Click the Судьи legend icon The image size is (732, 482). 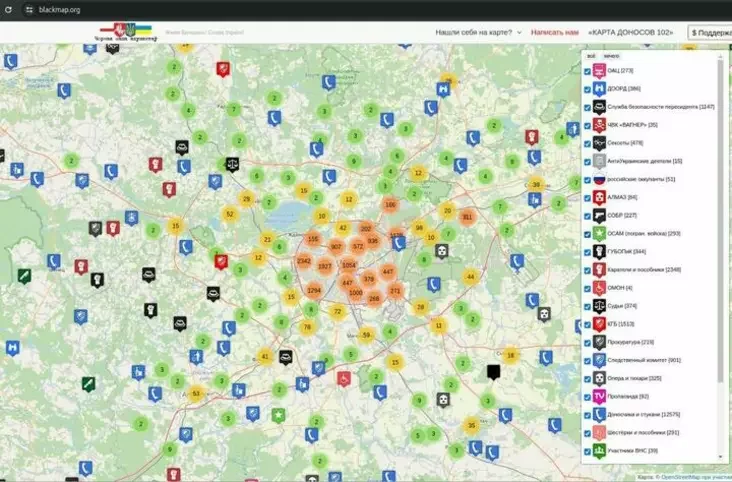pos(599,306)
